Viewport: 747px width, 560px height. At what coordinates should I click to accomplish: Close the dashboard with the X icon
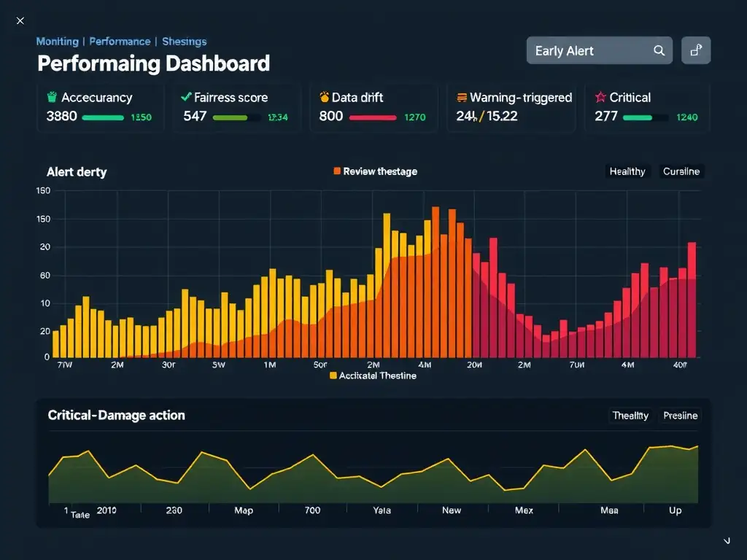(x=20, y=20)
